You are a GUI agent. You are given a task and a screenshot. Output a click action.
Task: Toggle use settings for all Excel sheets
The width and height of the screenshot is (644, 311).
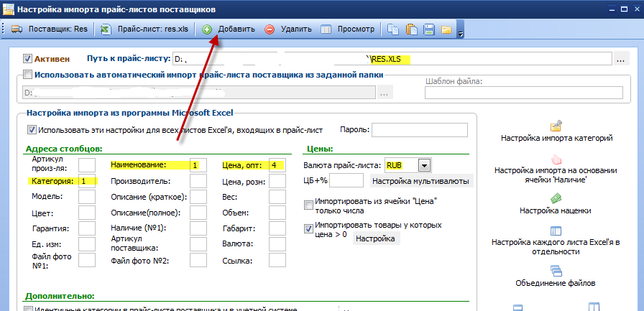click(x=32, y=130)
